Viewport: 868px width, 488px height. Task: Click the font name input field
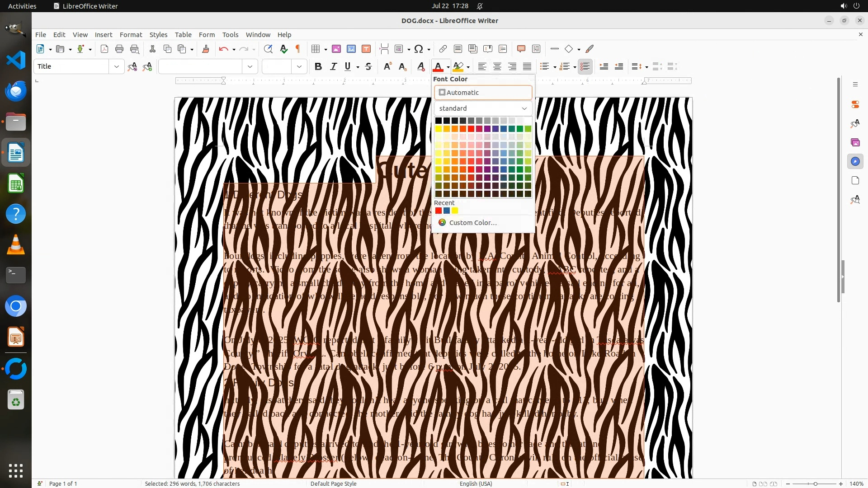200,66
